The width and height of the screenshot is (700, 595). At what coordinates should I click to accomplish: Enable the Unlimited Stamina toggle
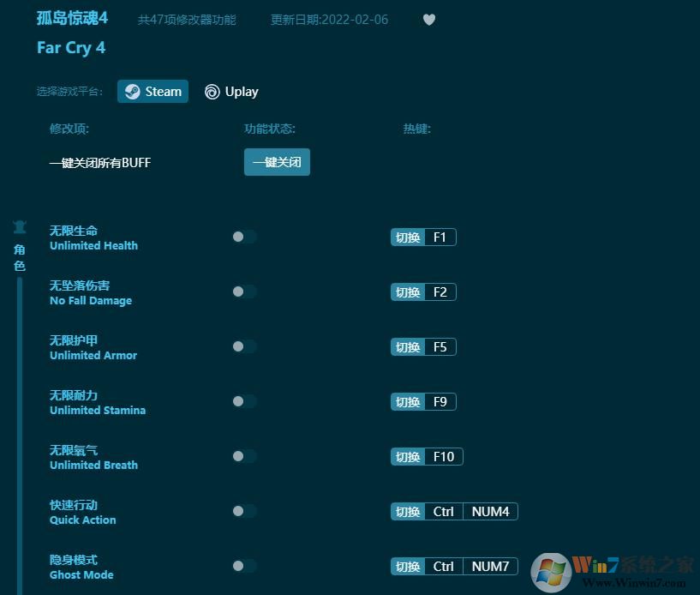(243, 401)
